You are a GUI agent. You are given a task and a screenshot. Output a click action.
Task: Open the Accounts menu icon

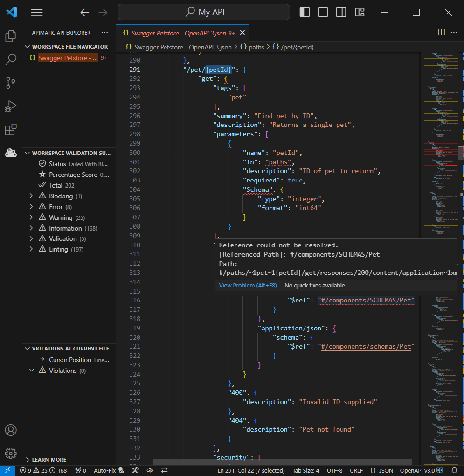click(x=11, y=430)
